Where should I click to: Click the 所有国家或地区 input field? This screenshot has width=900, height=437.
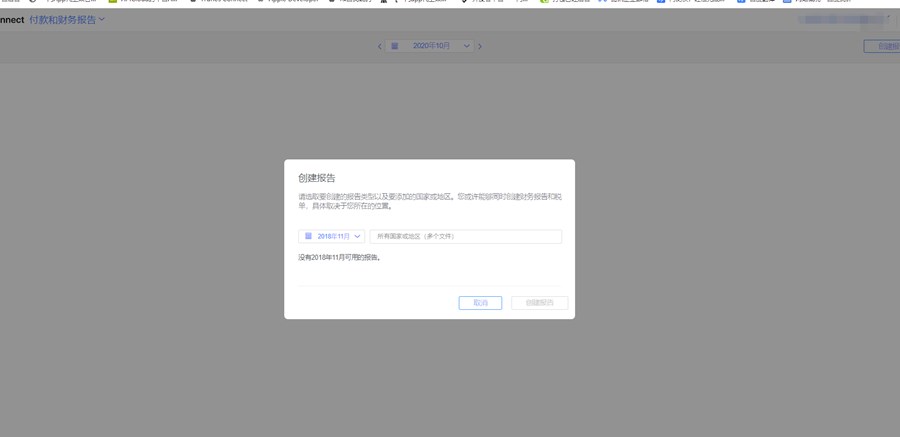click(x=465, y=236)
